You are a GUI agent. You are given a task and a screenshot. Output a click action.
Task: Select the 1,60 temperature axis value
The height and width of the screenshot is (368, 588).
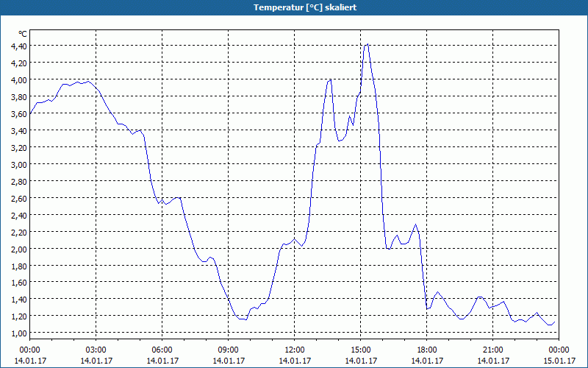(20, 282)
